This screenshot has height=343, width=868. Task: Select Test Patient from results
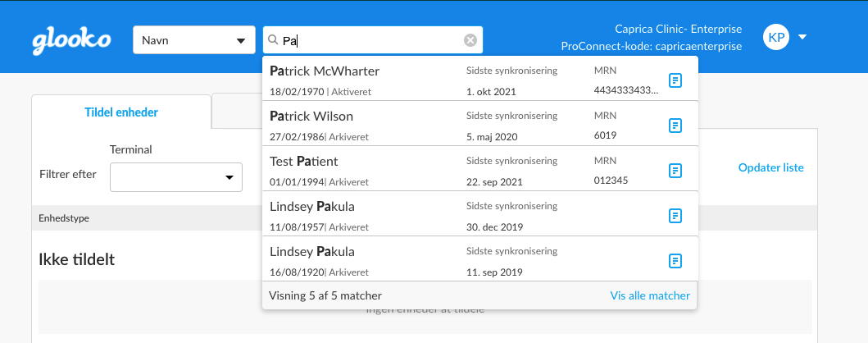click(480, 168)
